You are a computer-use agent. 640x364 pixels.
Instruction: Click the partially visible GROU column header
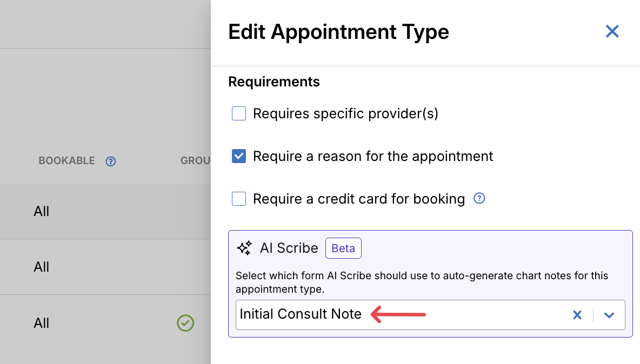(x=195, y=161)
